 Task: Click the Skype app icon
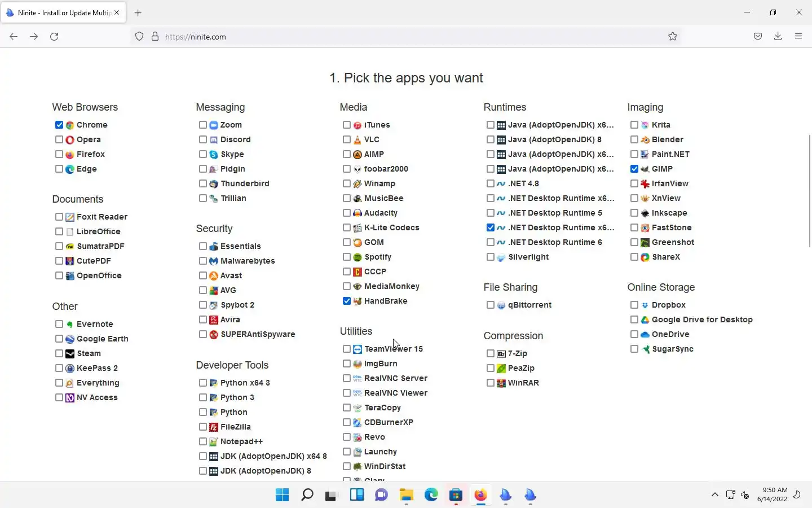tap(214, 154)
